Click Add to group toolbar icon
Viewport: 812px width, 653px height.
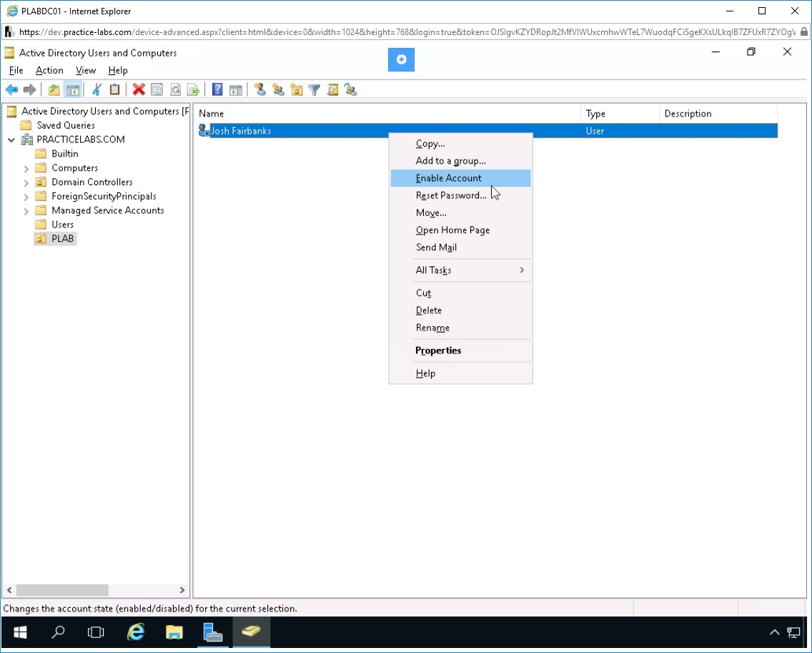pyautogui.click(x=350, y=89)
